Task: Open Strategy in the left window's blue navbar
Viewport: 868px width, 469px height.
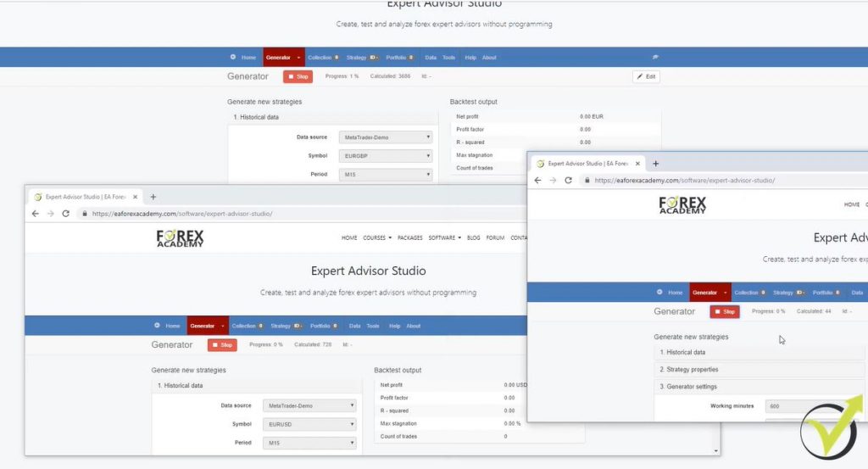Action: tap(285, 327)
